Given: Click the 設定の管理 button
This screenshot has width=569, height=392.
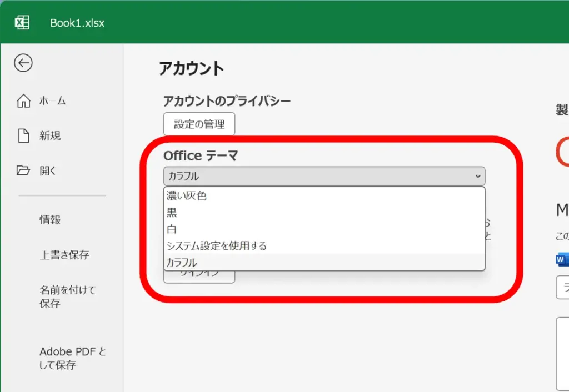Looking at the screenshot, I should tap(199, 124).
